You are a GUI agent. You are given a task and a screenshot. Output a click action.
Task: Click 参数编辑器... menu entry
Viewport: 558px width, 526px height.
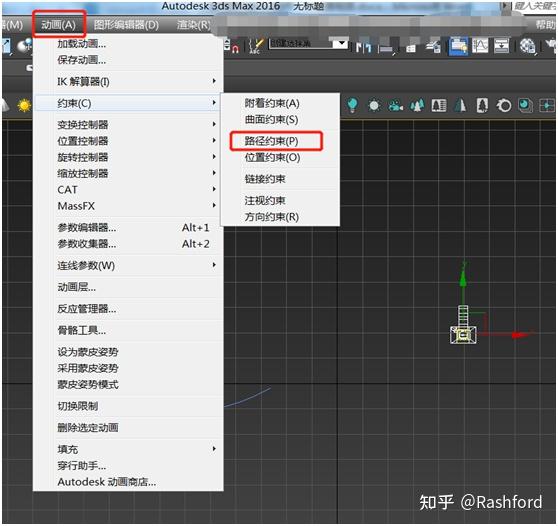[128, 228]
